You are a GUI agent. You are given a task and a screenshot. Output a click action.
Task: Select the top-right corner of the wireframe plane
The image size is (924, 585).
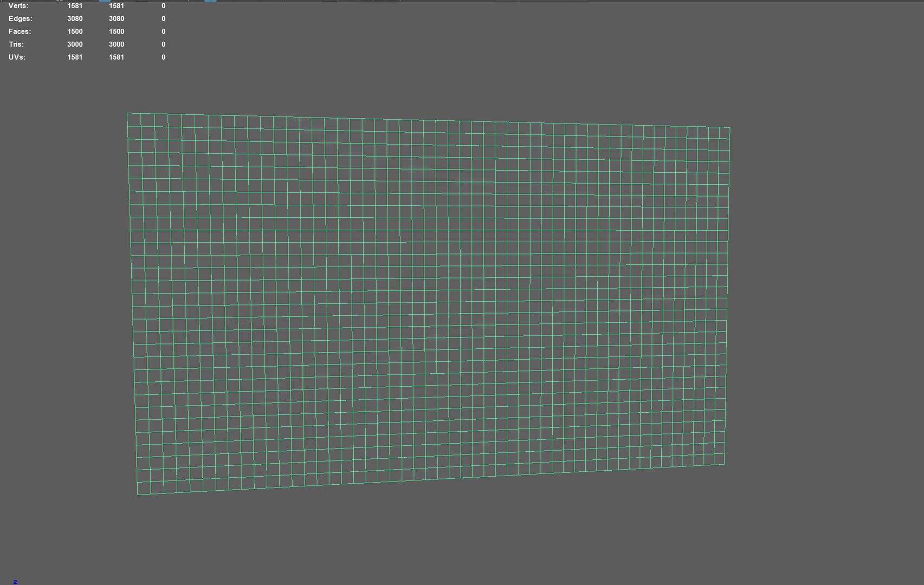729,128
